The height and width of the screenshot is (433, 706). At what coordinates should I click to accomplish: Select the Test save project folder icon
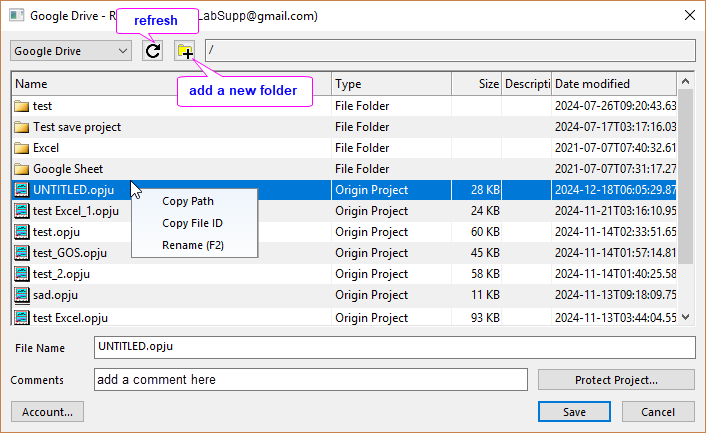[x=21, y=127]
